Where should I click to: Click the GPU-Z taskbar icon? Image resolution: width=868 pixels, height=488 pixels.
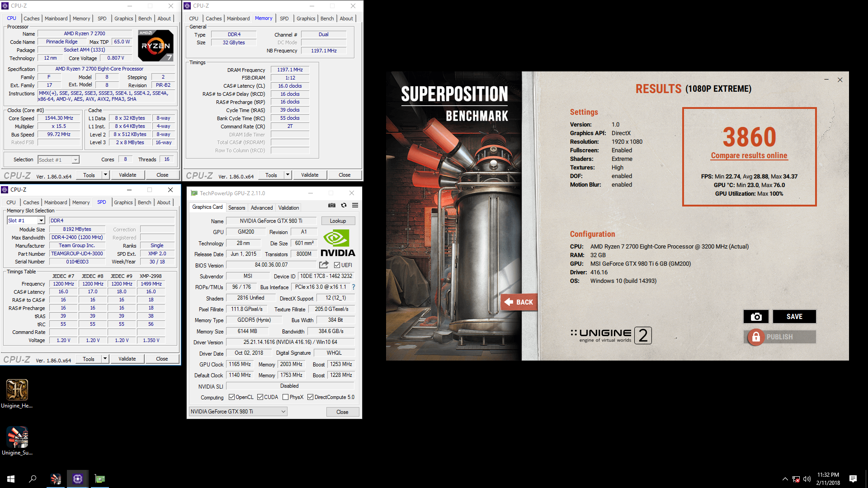(99, 479)
